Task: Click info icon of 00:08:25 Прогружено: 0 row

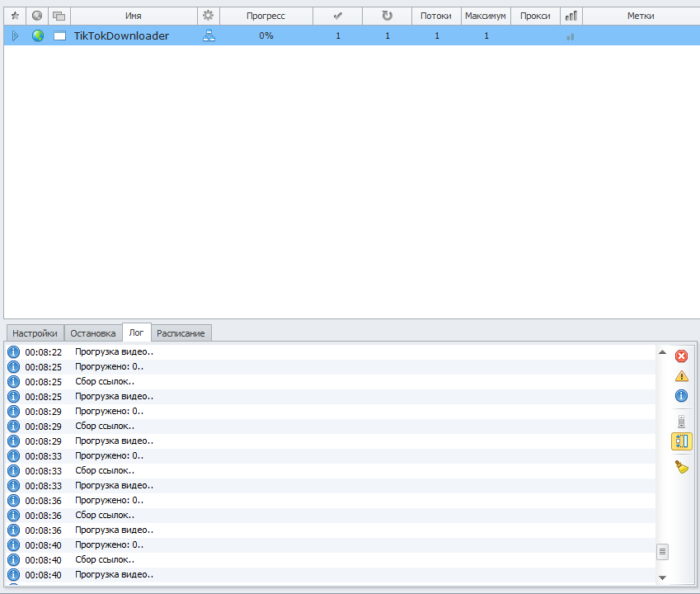Action: [x=14, y=366]
